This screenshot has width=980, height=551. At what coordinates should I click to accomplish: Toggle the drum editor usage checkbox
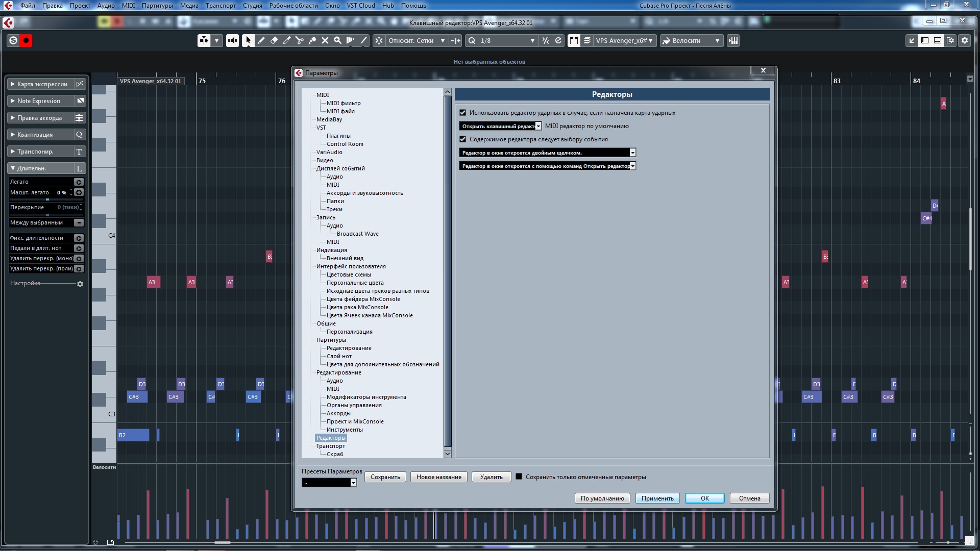[463, 113]
